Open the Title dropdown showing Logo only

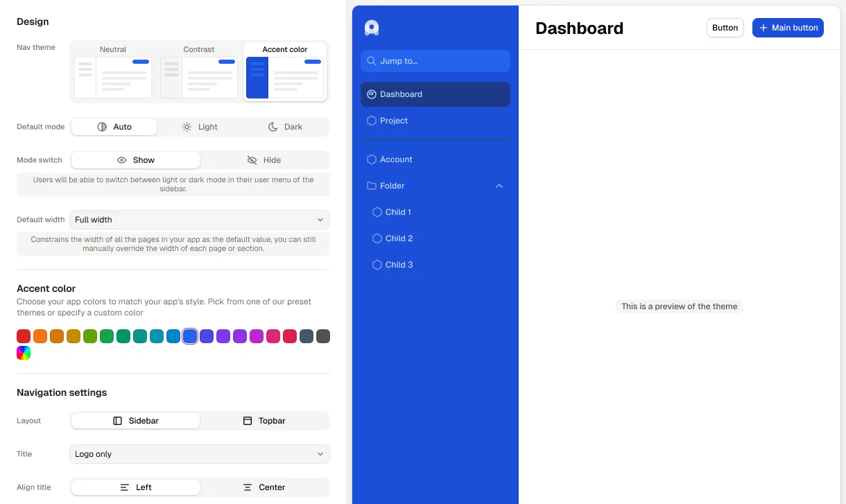coord(200,454)
